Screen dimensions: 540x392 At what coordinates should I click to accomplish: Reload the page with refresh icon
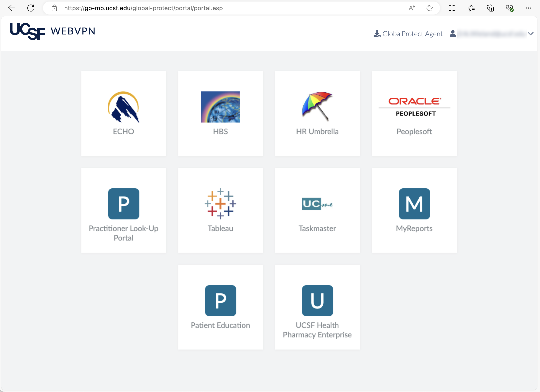click(31, 8)
